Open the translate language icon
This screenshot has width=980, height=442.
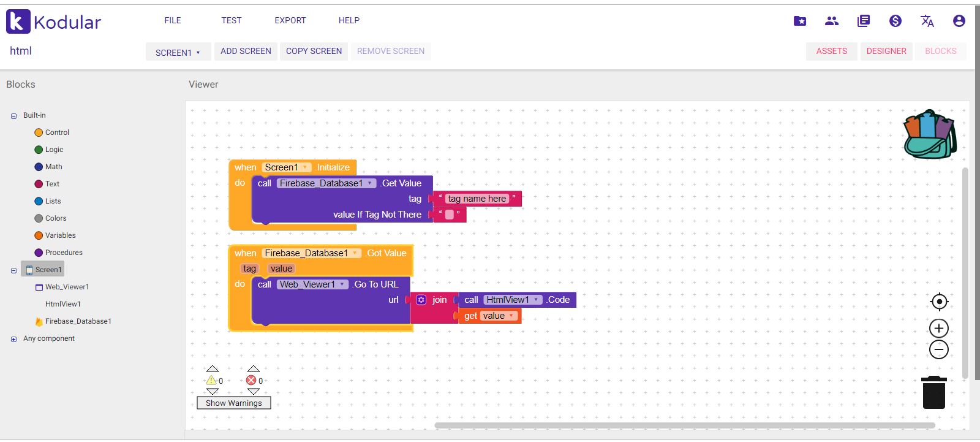(927, 21)
